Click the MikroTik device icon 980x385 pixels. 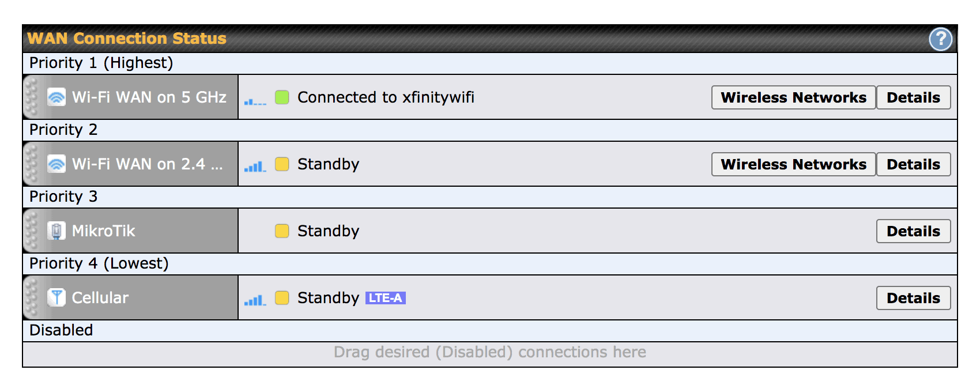click(56, 231)
